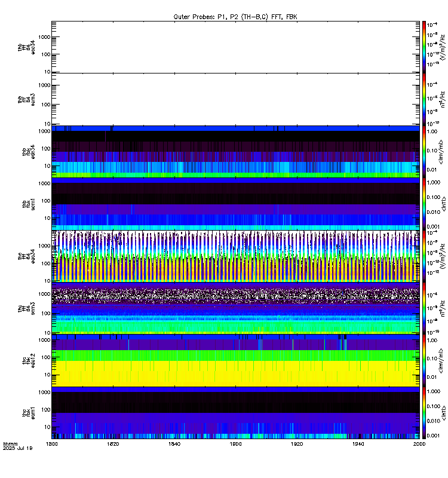Click the <|mV/m|> unit label of thc fbk edc12
This screenshot has width=448, height=478.
[x=441, y=361]
